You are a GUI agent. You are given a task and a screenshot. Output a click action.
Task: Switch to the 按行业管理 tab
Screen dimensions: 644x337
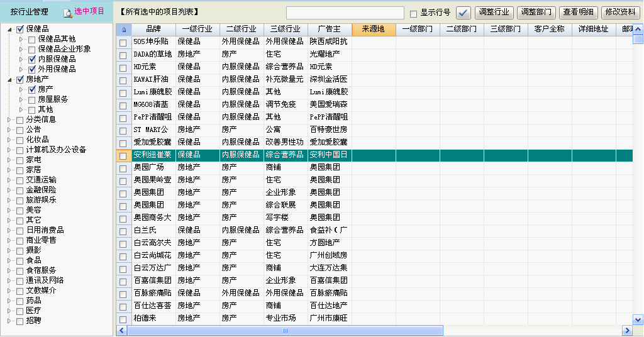29,12
